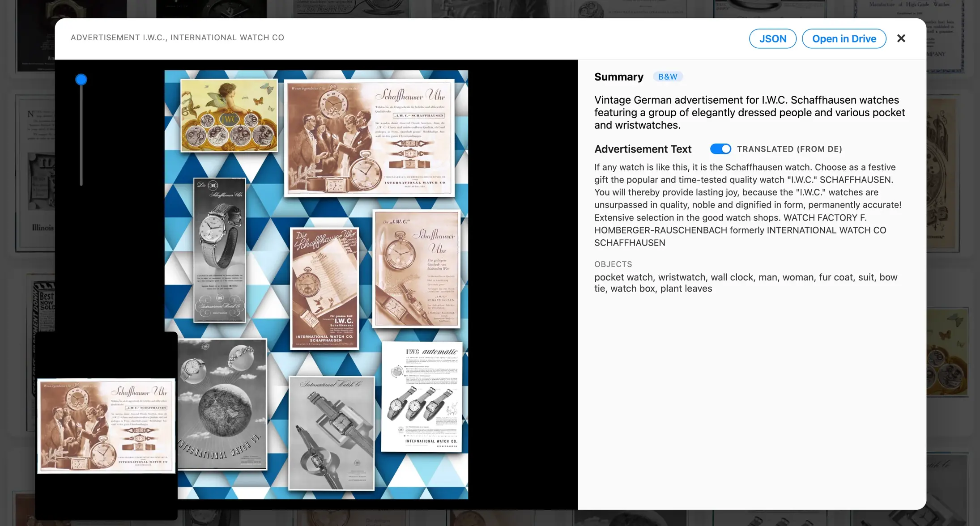
Task: Click the IWC automatic ad
Action: pyautogui.click(x=422, y=397)
